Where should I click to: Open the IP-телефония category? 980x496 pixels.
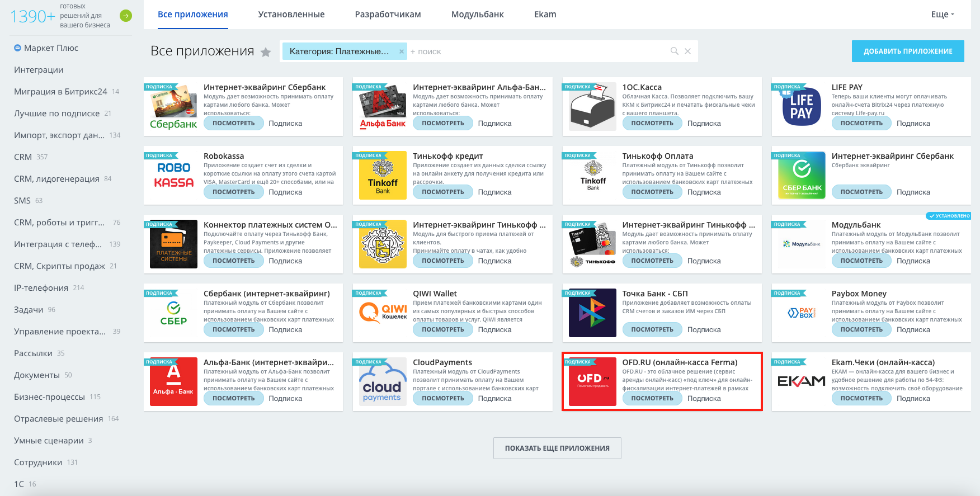[41, 288]
